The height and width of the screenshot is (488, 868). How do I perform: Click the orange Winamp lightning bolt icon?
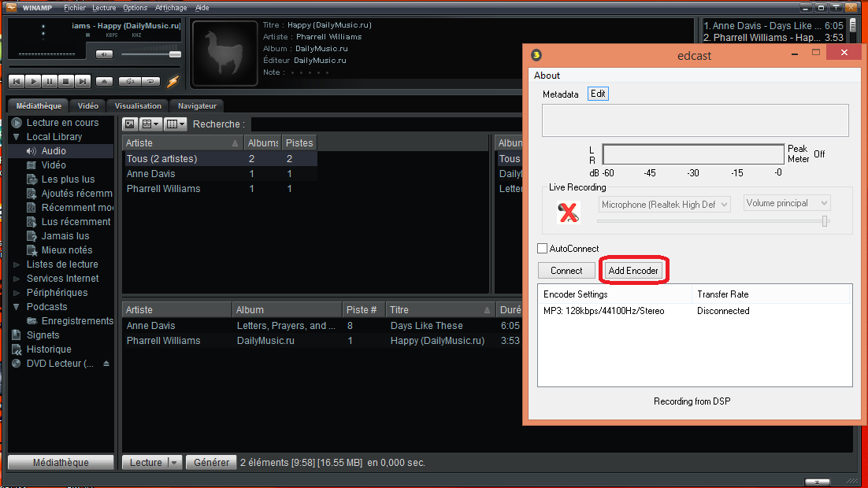pyautogui.click(x=172, y=81)
